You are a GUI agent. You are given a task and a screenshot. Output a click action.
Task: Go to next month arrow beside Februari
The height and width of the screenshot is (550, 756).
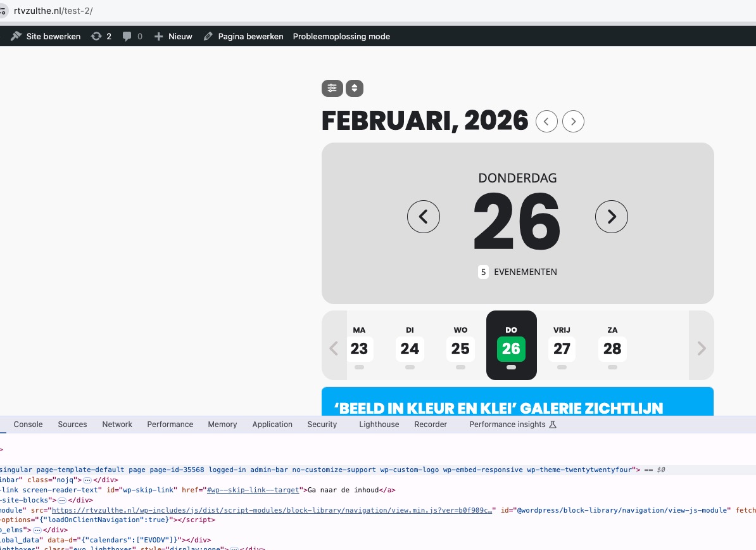click(x=573, y=121)
